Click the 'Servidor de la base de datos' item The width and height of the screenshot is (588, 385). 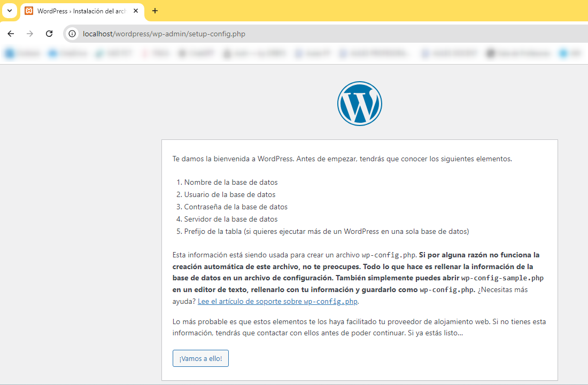(231, 219)
